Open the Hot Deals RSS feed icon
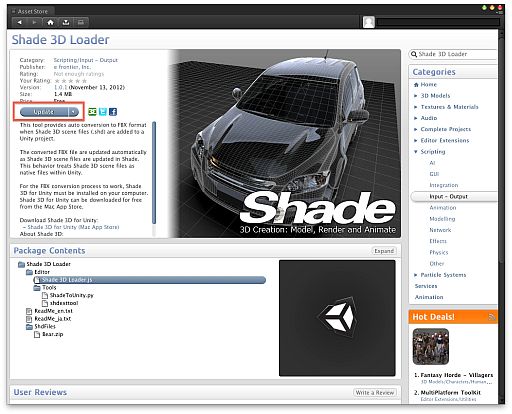Image resolution: width=512 pixels, height=414 pixels. [x=492, y=317]
